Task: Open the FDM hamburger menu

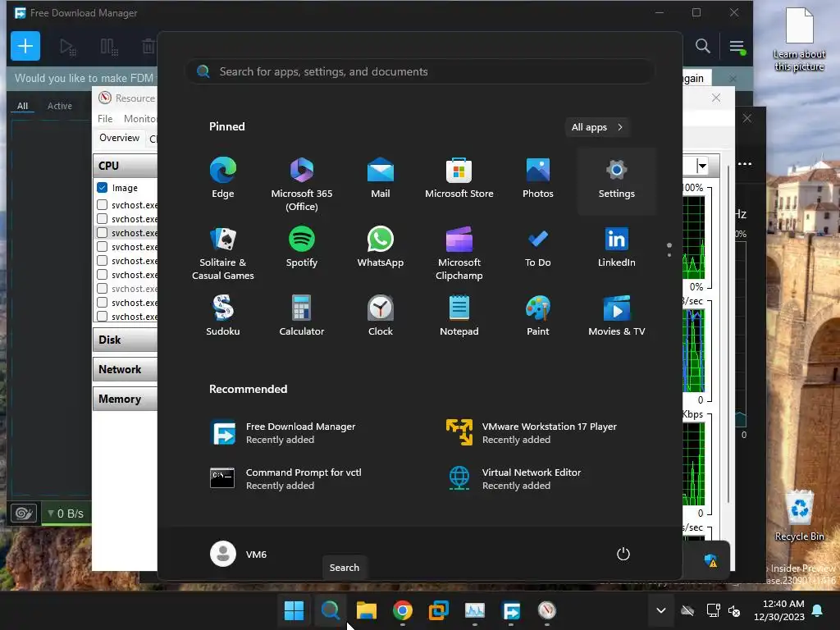Action: [737, 47]
